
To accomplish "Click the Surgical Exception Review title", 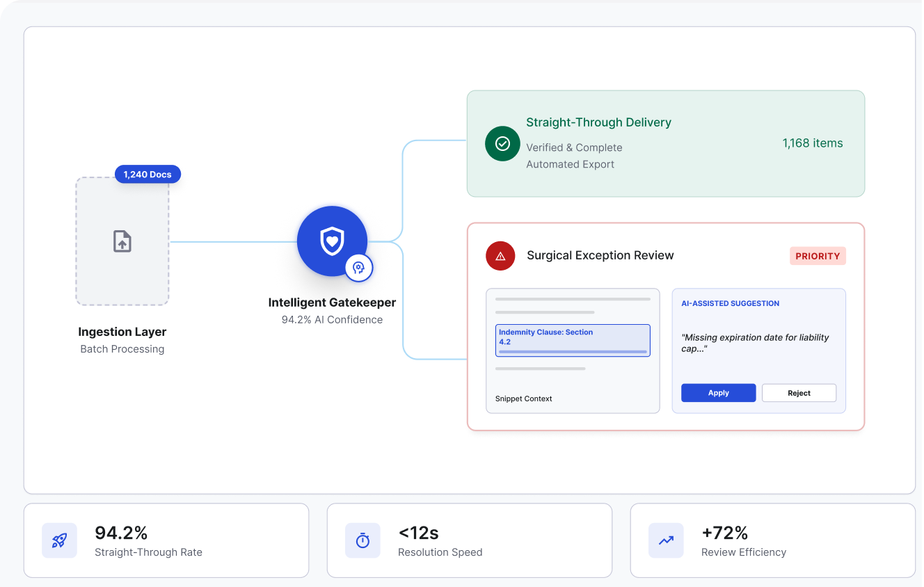I will pos(600,255).
